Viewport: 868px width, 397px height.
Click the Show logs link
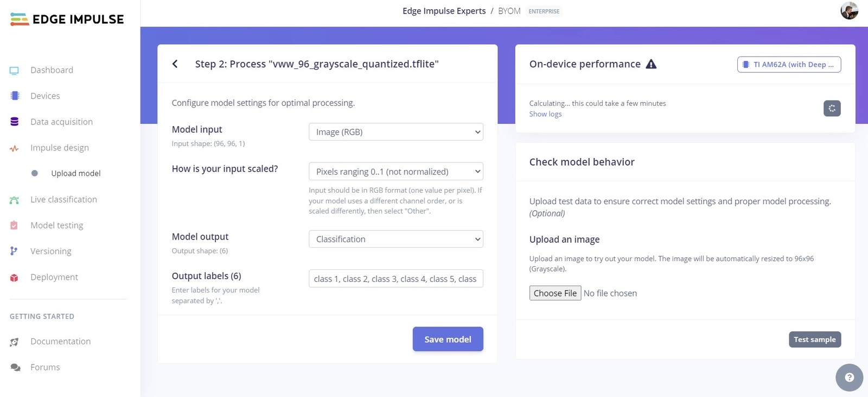click(x=545, y=114)
